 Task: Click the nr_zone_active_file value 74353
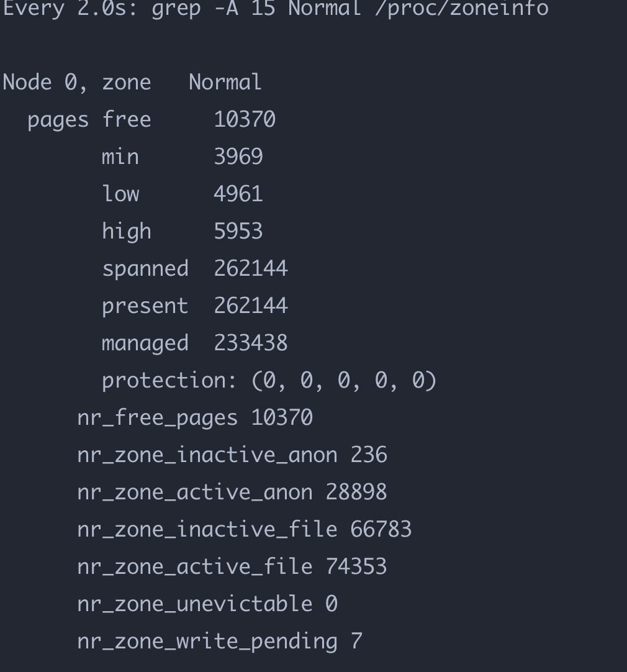[356, 566]
